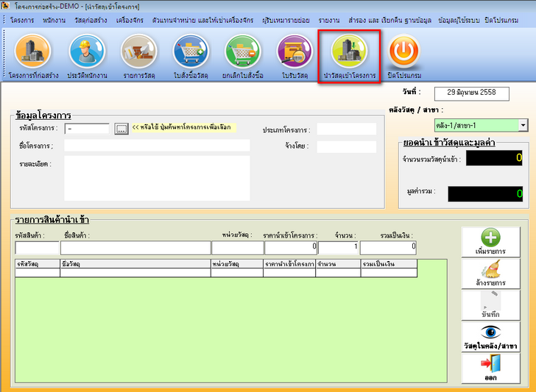The height and width of the screenshot is (392, 536).
Task: Open รายการวัสดุ materials icon
Action: [x=139, y=51]
